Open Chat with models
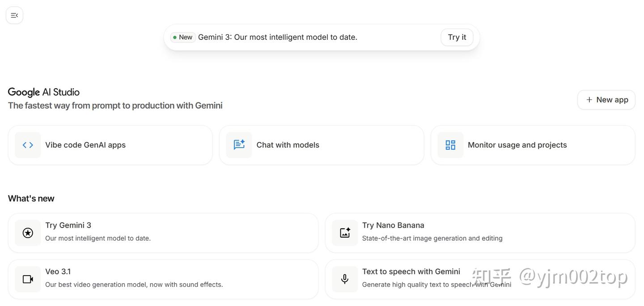644x306 pixels. [322, 145]
